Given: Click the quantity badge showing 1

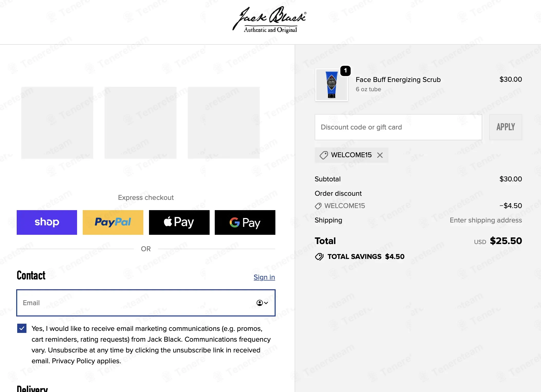Looking at the screenshot, I should [x=346, y=71].
